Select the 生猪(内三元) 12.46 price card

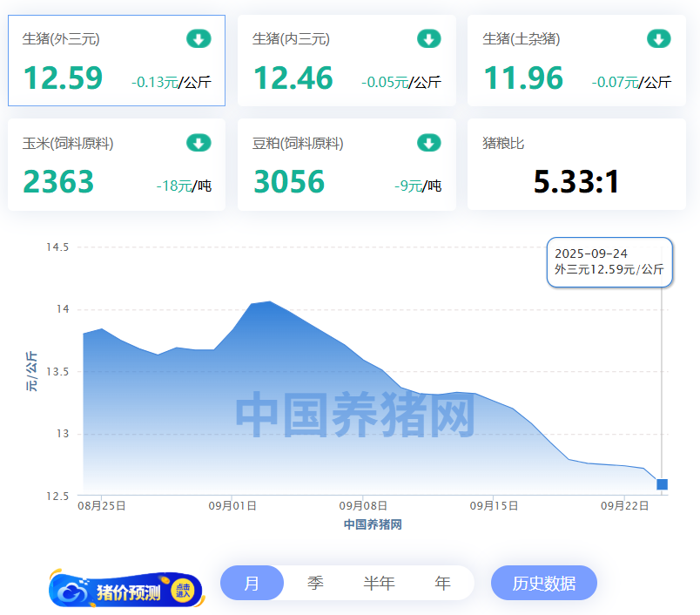(347, 61)
